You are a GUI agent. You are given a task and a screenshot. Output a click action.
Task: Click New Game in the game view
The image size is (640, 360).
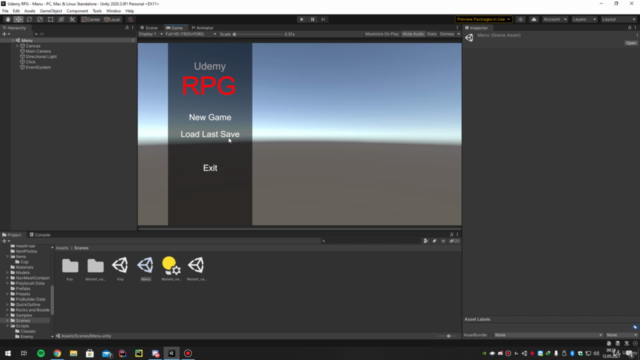210,117
